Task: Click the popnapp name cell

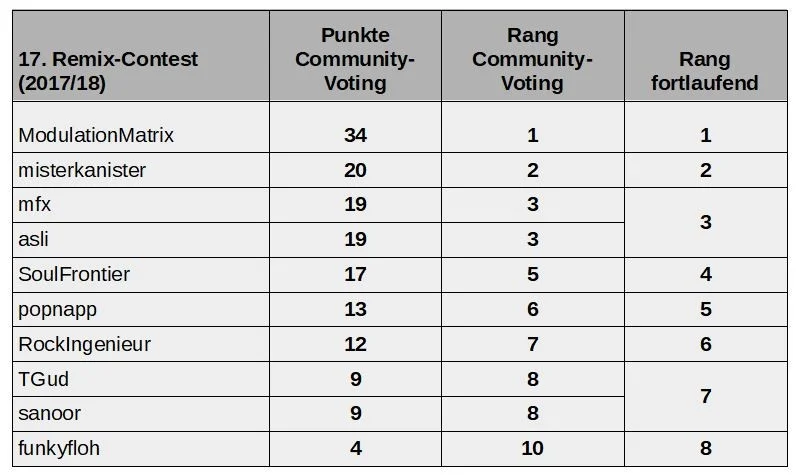Action: point(141,310)
